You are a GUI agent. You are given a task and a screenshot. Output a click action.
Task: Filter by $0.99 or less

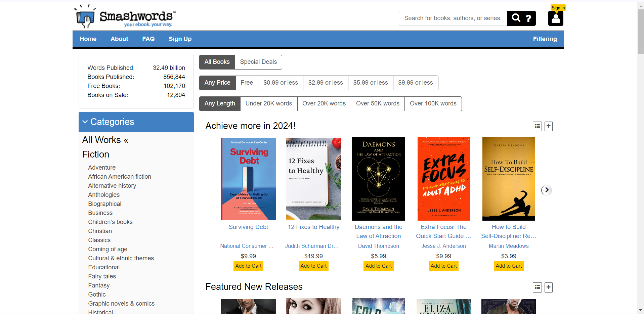tap(281, 83)
